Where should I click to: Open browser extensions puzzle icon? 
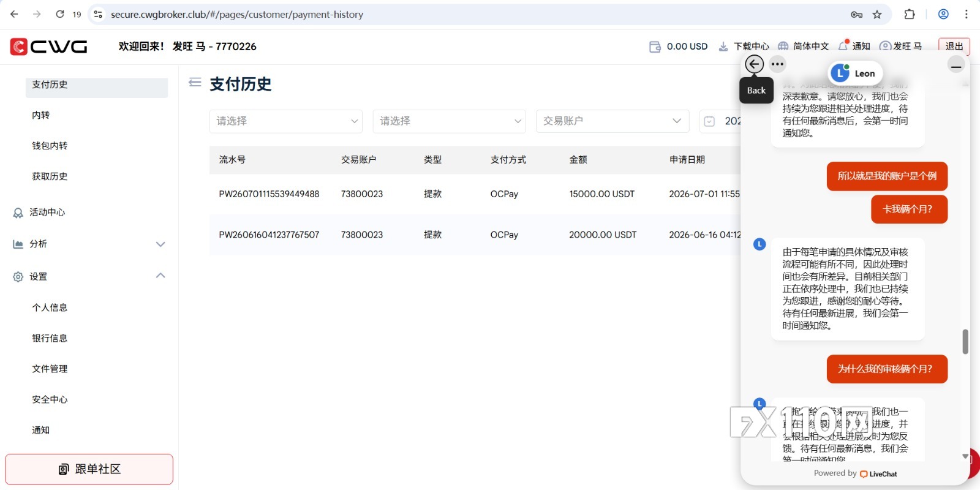[910, 14]
